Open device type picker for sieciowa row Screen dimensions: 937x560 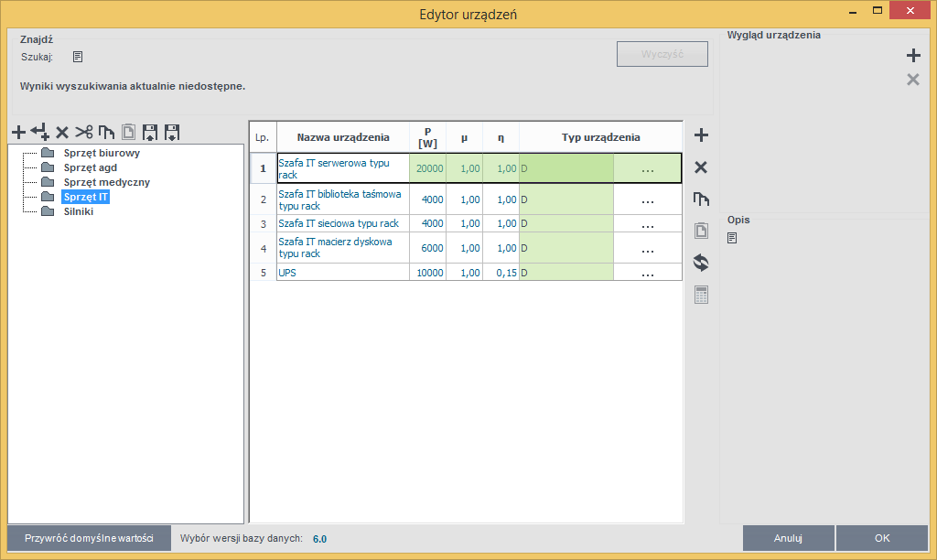(647, 223)
